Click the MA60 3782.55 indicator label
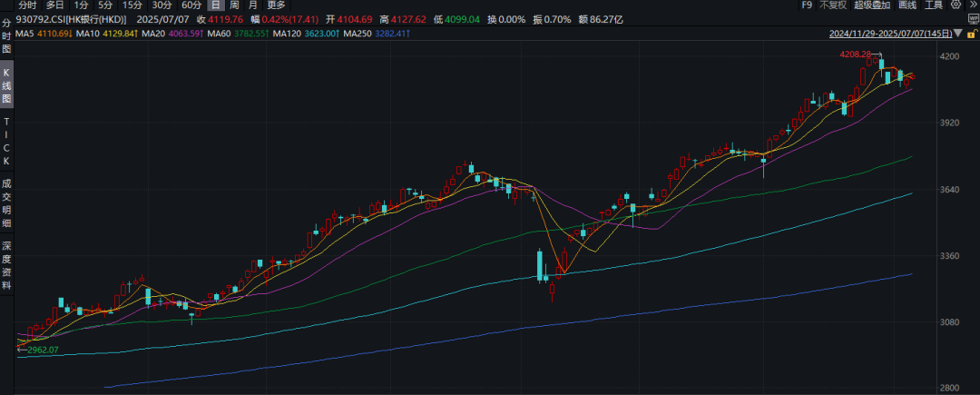The image size is (980, 395). (238, 33)
